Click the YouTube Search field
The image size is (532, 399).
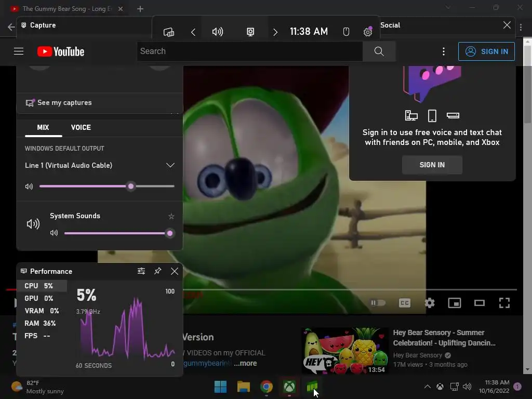click(x=250, y=51)
